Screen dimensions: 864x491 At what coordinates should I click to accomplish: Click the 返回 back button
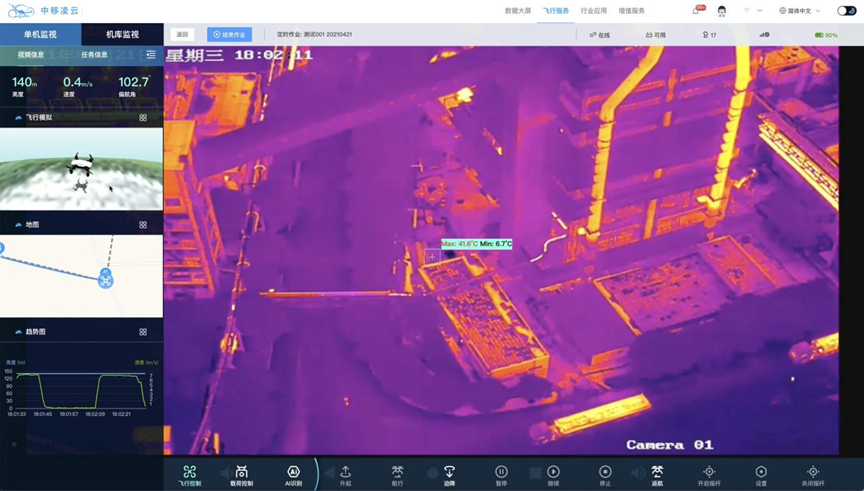pyautogui.click(x=182, y=35)
